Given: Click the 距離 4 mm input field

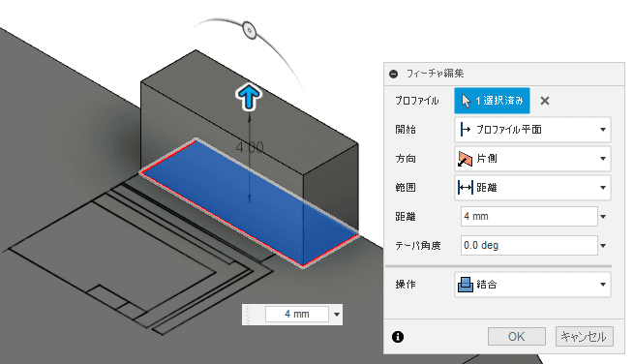Looking at the screenshot, I should tap(528, 217).
